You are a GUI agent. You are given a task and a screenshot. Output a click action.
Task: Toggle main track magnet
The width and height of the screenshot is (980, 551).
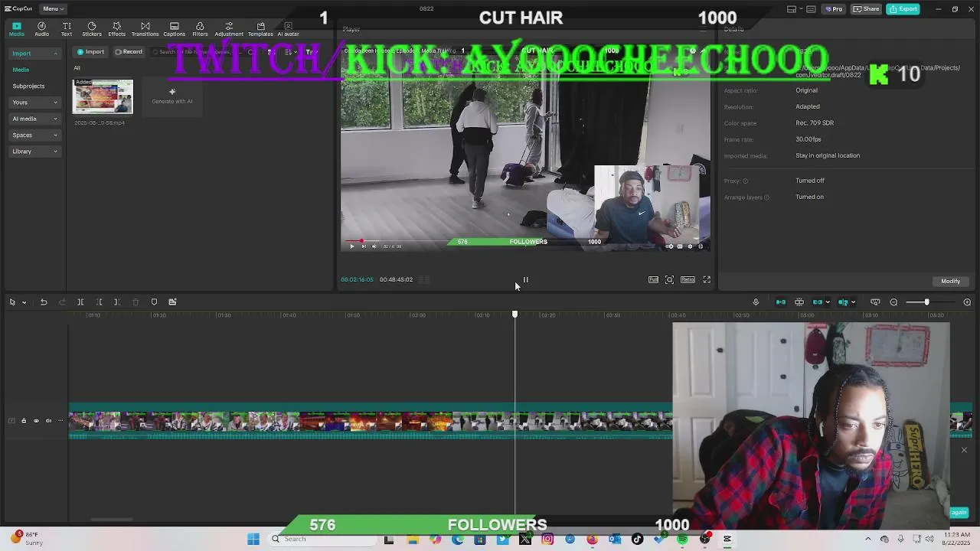(781, 302)
